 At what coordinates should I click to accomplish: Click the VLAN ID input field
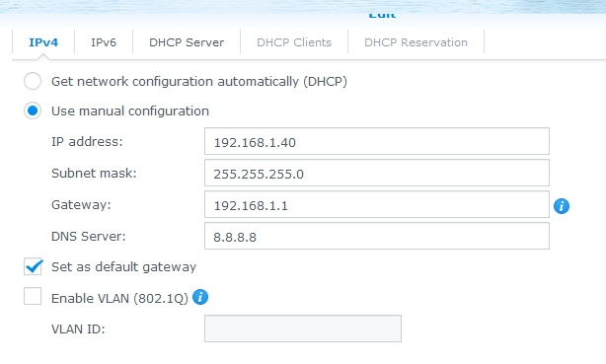[303, 328]
